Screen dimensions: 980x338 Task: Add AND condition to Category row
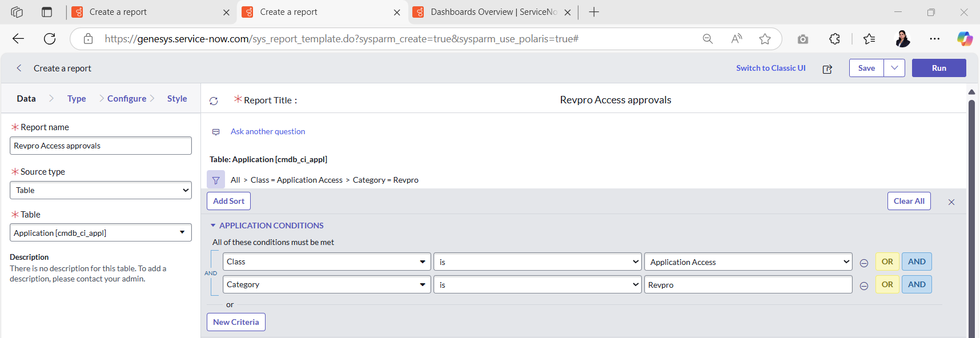coord(917,284)
